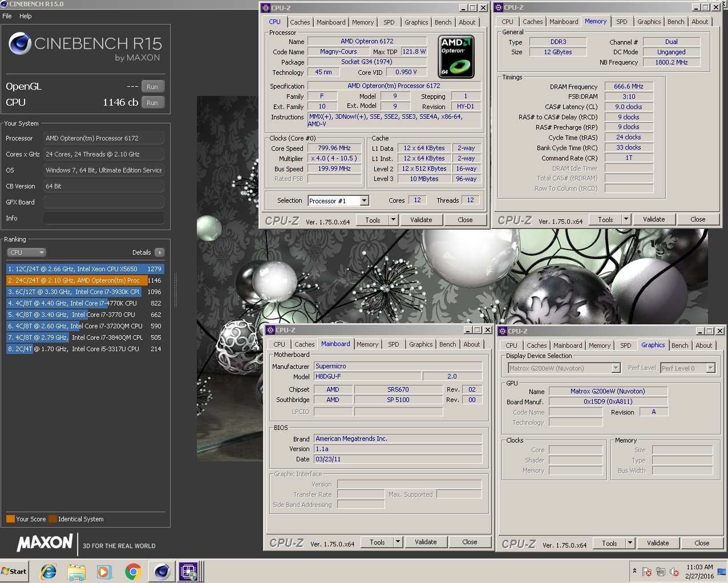Click the Action Center flag tray icon

[x=647, y=572]
